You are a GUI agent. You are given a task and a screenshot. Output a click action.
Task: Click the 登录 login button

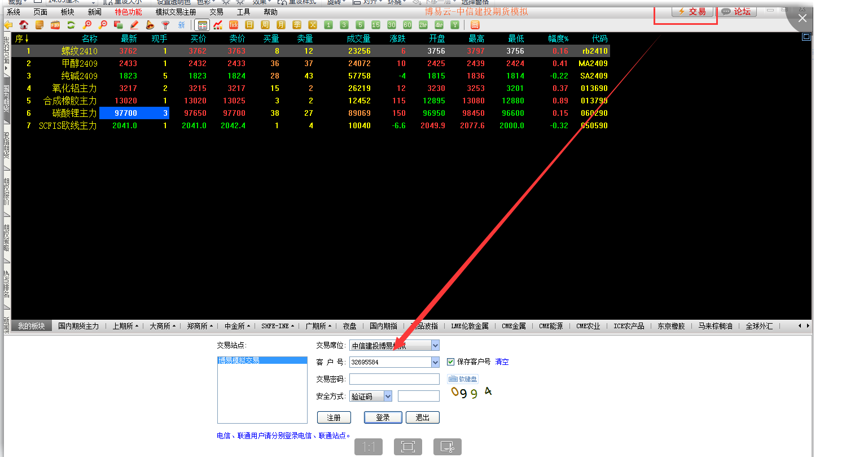point(383,417)
